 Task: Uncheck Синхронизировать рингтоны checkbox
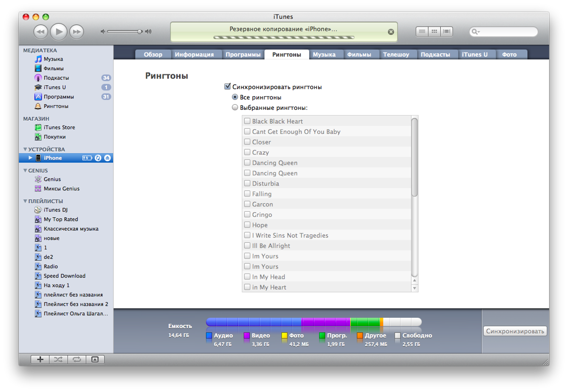pos(227,87)
